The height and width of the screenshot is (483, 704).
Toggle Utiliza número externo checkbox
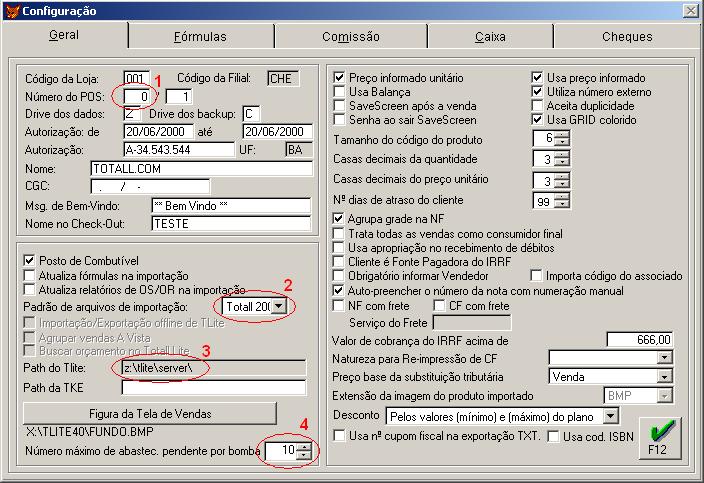537,92
